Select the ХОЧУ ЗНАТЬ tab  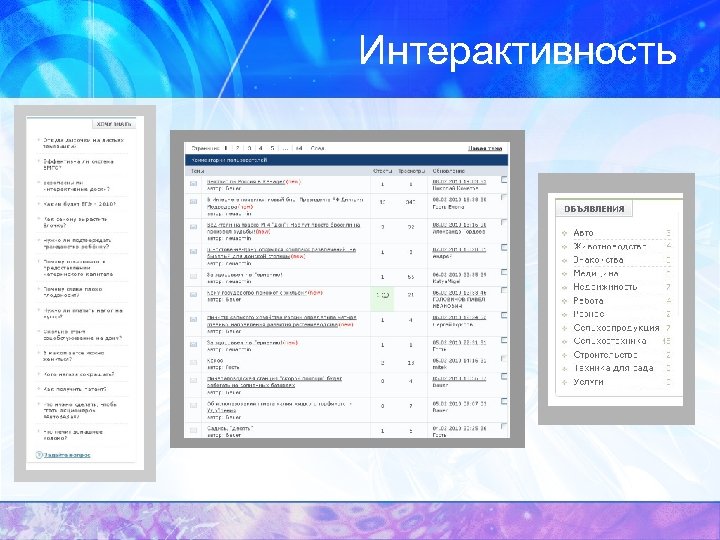pyautogui.click(x=114, y=124)
